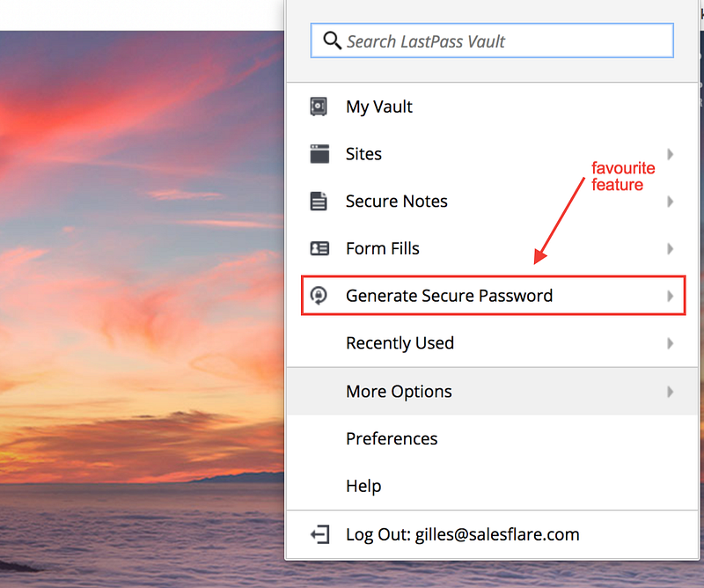Expand the Sites submenu arrow
The height and width of the screenshot is (588, 704).
click(671, 154)
